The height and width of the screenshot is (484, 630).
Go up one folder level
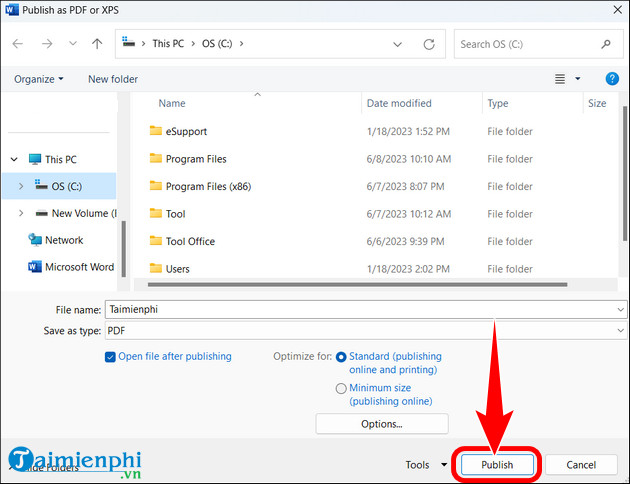(97, 43)
